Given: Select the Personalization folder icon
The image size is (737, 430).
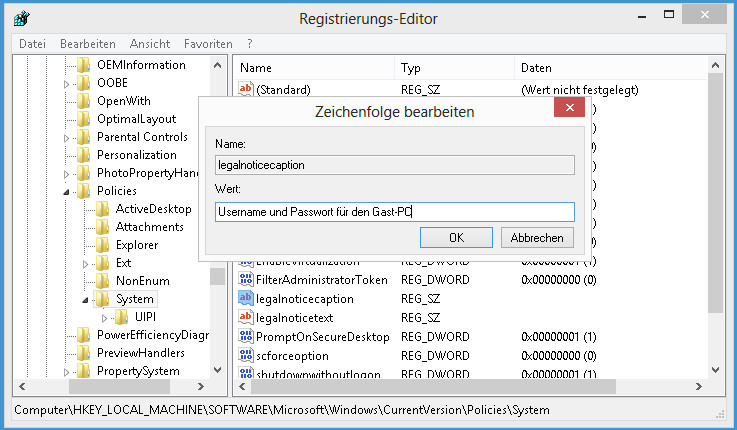Looking at the screenshot, I should [84, 155].
